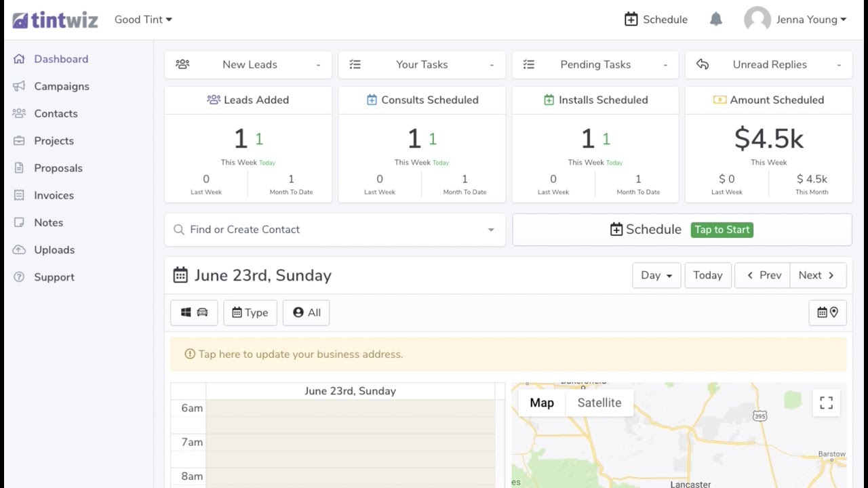Viewport: 868px width, 488px height.
Task: Click the business address update banner
Action: tap(509, 354)
